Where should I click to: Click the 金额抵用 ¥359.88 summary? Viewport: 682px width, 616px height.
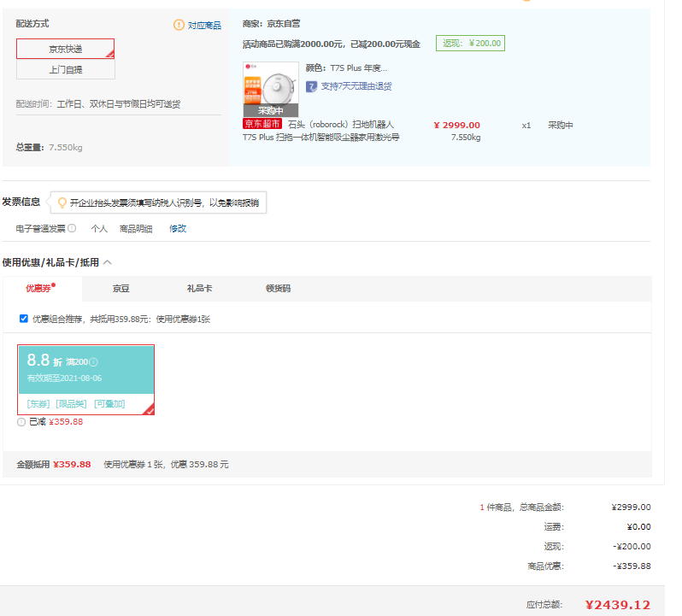(x=54, y=464)
